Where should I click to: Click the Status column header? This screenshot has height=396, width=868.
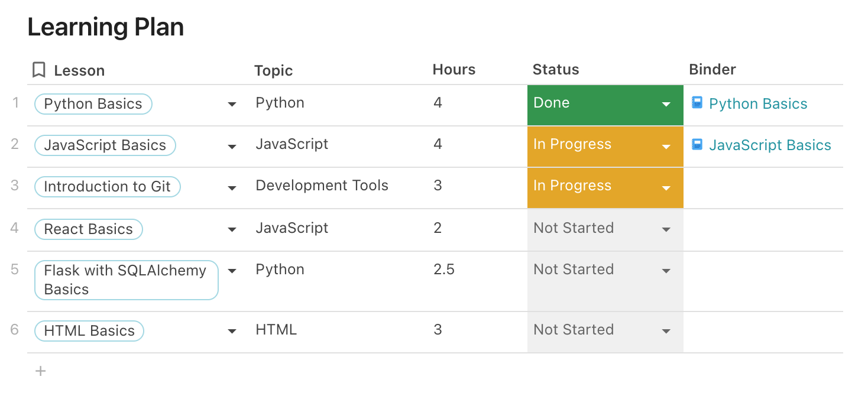coord(555,70)
